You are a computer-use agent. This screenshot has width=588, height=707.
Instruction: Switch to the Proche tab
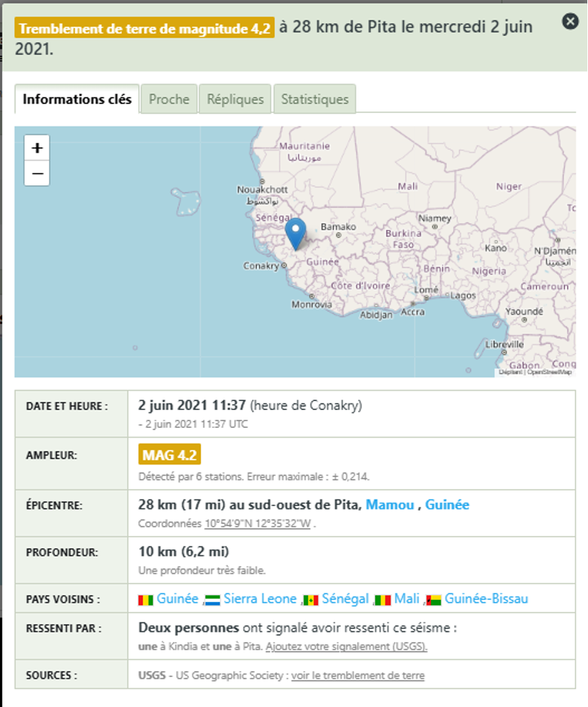tap(169, 99)
